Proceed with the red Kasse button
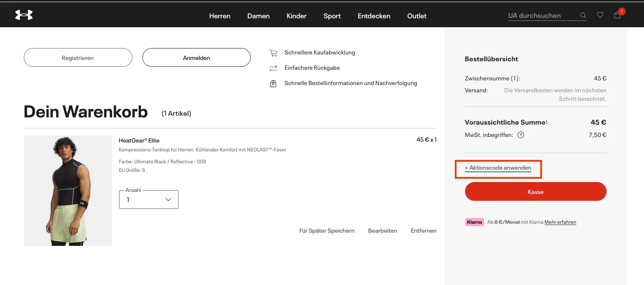 click(x=536, y=191)
